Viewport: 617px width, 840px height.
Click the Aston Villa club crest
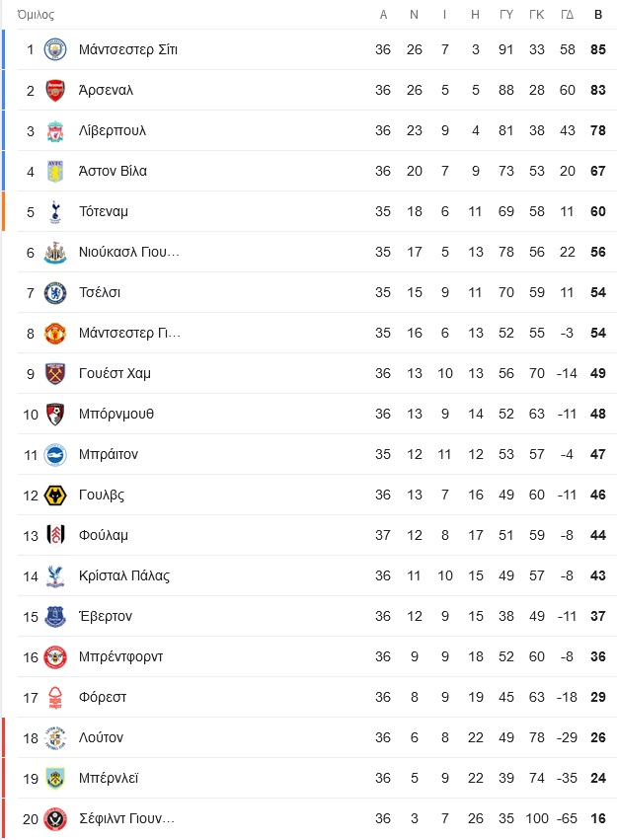(x=55, y=172)
